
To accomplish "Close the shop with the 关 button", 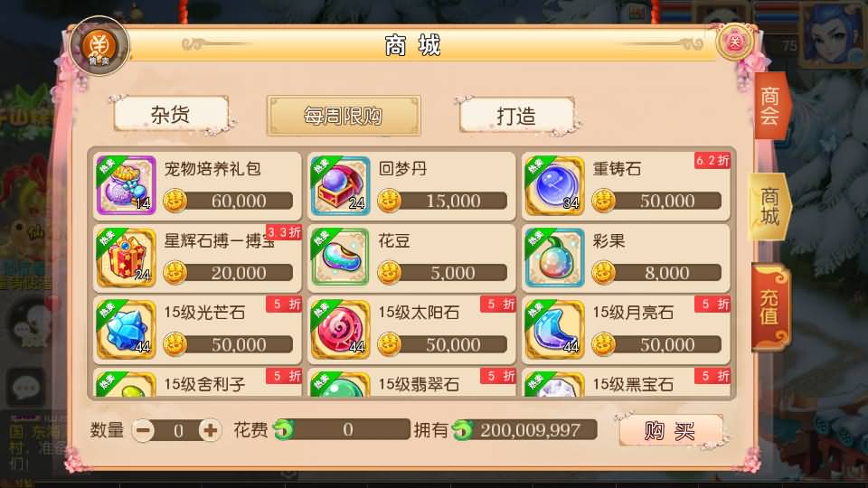I will tap(734, 42).
